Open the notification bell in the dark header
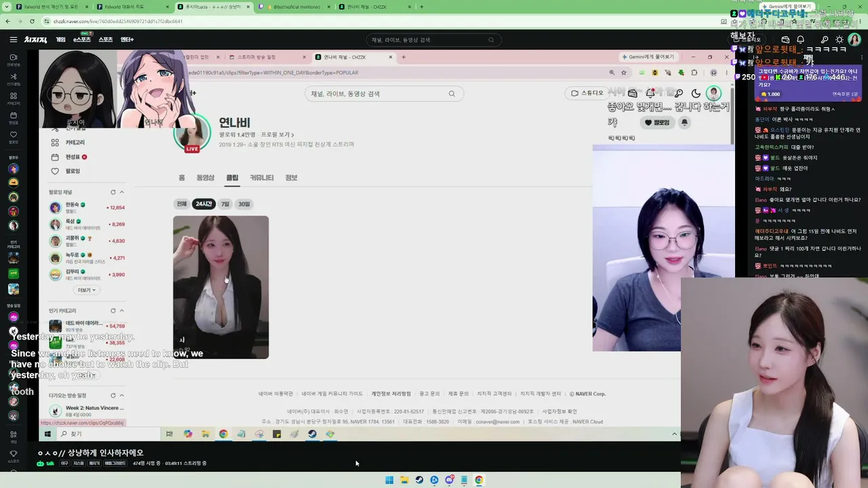 click(x=801, y=39)
